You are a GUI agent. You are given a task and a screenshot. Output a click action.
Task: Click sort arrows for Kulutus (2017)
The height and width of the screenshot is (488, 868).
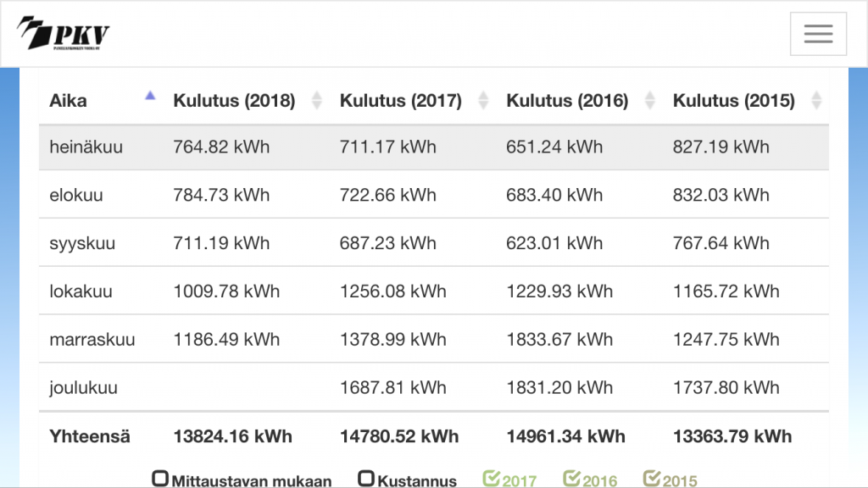[x=483, y=101]
